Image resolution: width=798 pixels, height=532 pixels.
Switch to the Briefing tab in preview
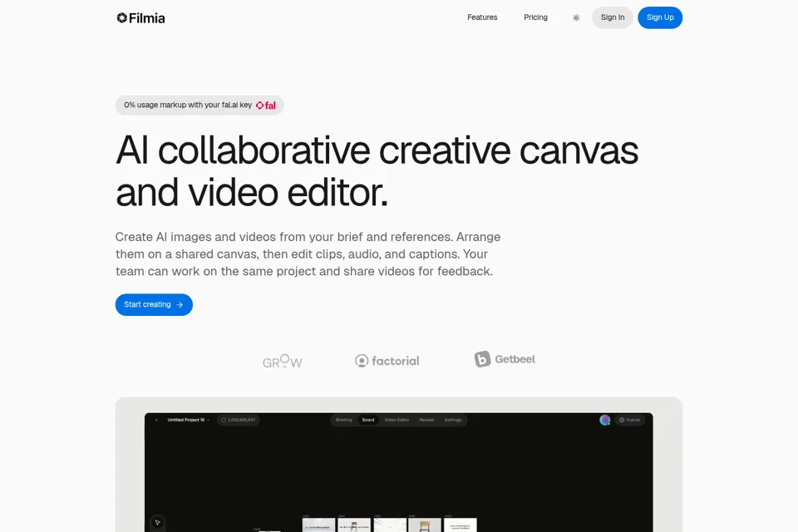coord(344,420)
